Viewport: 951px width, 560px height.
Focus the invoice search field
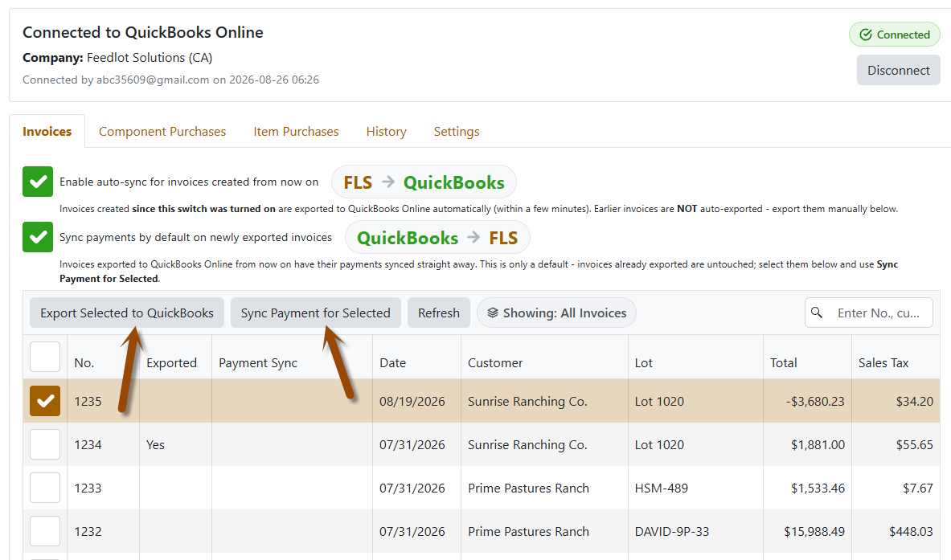pyautogui.click(x=868, y=313)
